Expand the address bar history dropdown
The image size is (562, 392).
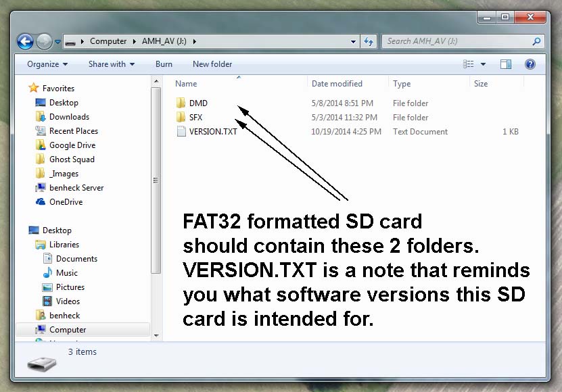(354, 41)
